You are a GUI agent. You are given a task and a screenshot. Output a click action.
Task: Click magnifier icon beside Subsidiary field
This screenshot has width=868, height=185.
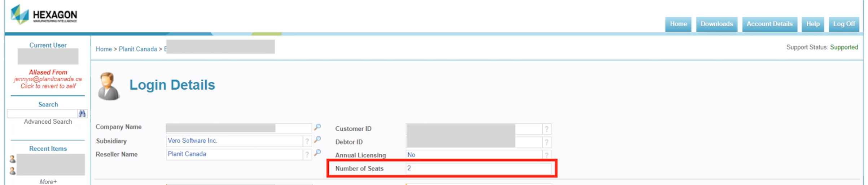[x=317, y=140]
